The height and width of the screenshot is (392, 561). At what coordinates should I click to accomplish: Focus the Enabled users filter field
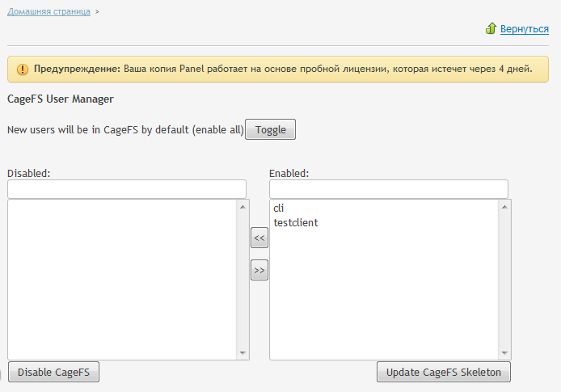coord(389,189)
